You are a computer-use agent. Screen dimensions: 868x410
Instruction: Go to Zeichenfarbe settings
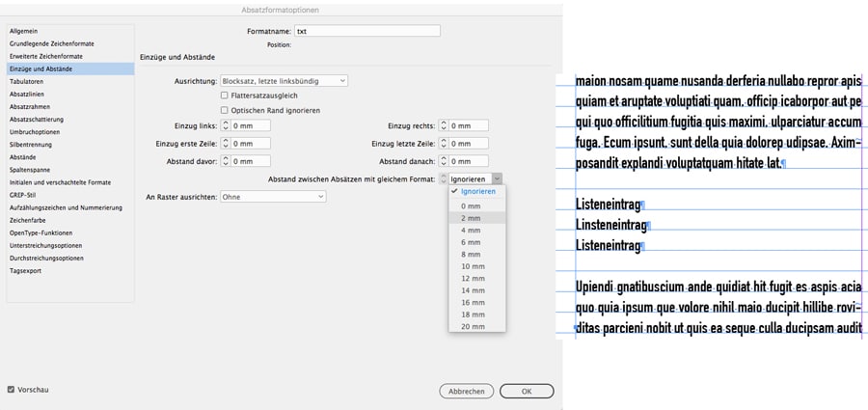tap(27, 220)
